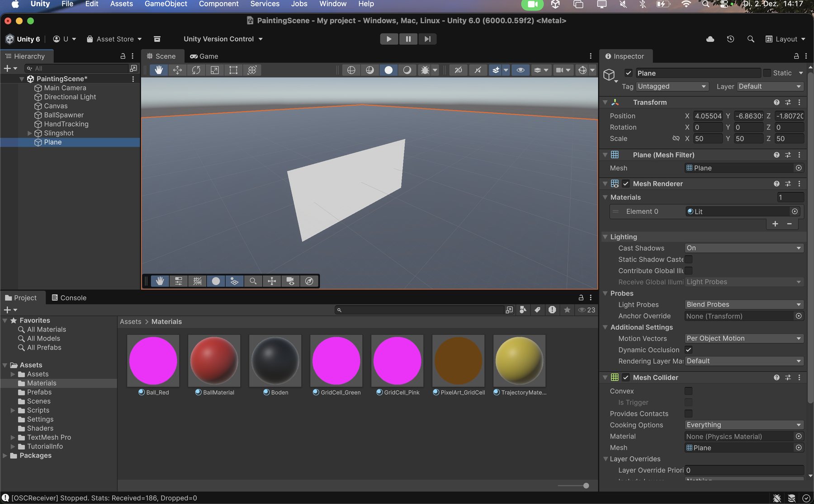Select the Move tool in Scene toolbar
The width and height of the screenshot is (814, 504).
[177, 70]
